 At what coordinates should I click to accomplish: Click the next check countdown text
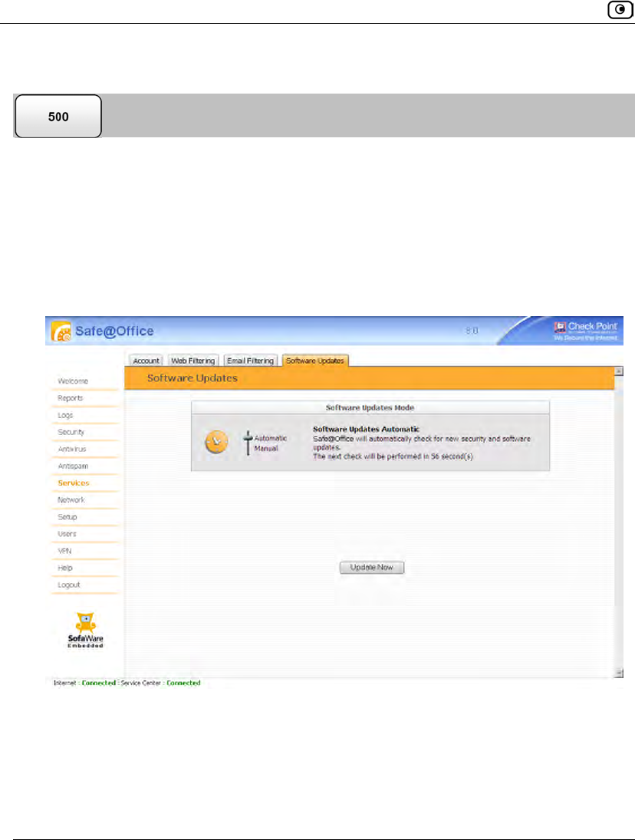393,456
